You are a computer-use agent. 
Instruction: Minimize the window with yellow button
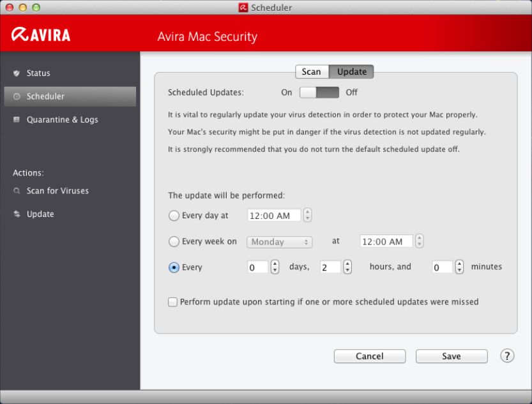coord(23,8)
